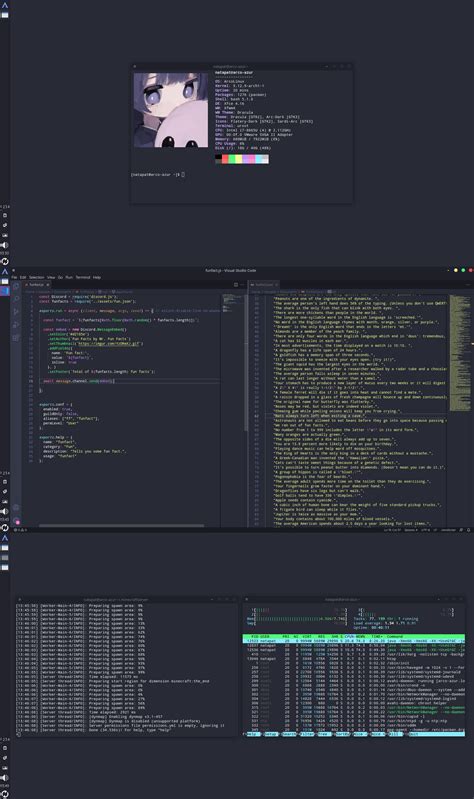The width and height of the screenshot is (474, 799).
Task: Open the Go menu in VS Code
Action: 60,278
